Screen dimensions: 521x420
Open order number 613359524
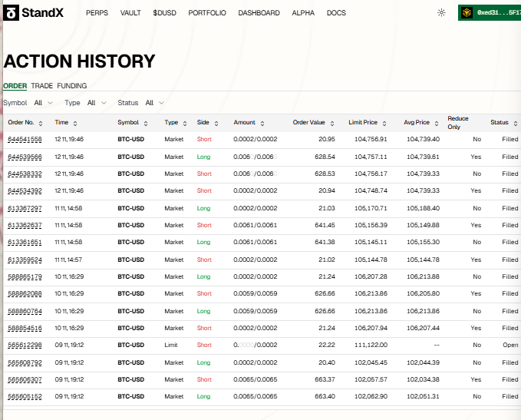click(25, 260)
